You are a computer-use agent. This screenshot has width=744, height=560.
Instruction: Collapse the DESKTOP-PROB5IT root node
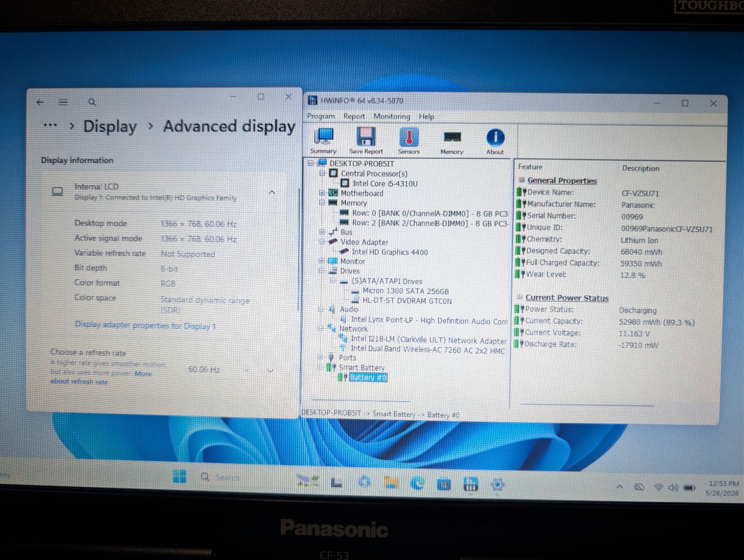point(311,163)
